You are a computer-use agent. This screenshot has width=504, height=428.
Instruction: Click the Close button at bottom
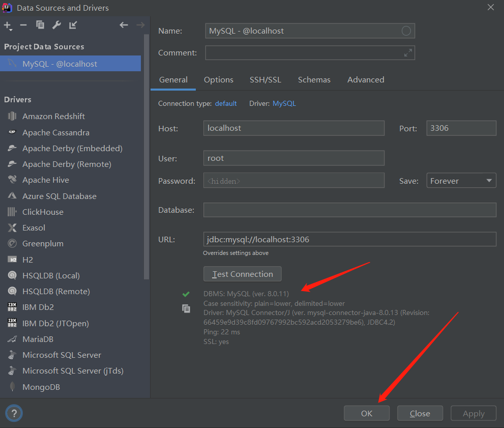tap(420, 413)
